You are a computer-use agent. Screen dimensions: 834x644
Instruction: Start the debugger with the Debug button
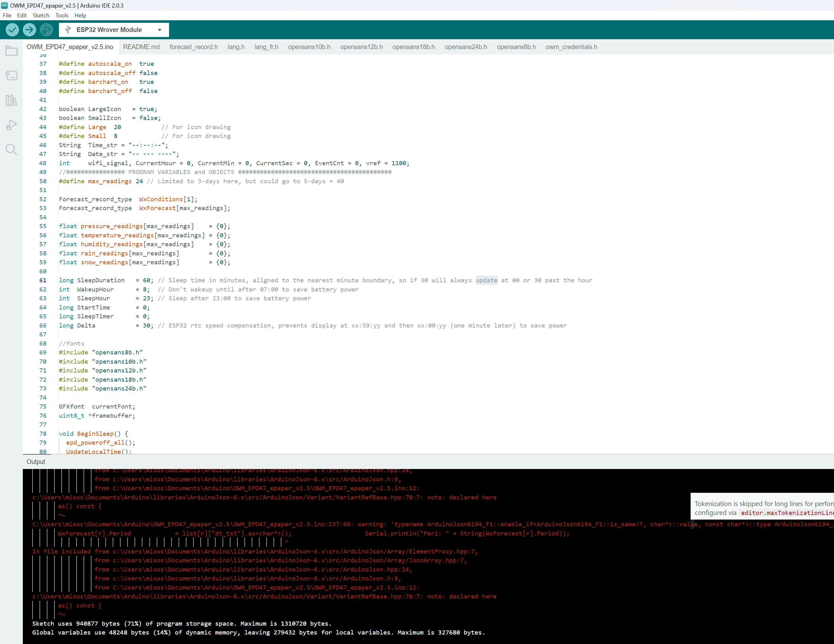pyautogui.click(x=46, y=30)
